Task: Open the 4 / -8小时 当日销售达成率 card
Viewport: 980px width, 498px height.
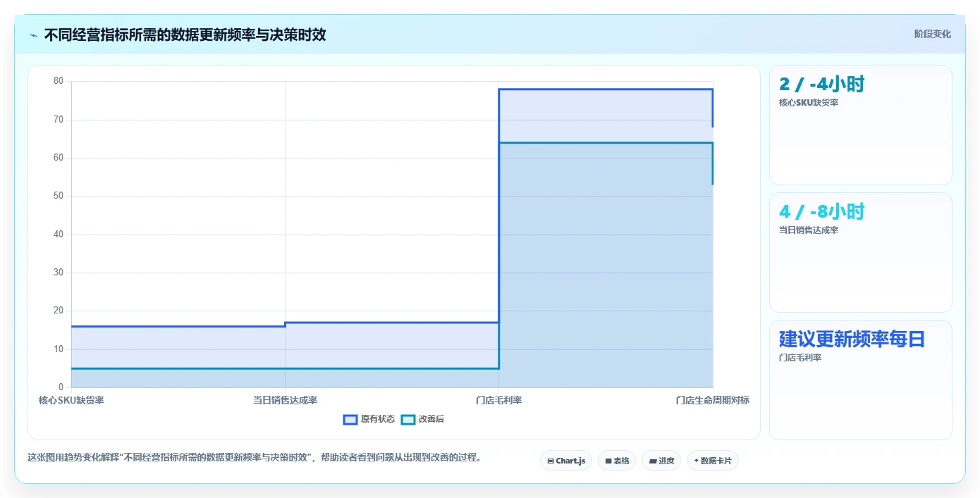Action: [861, 253]
